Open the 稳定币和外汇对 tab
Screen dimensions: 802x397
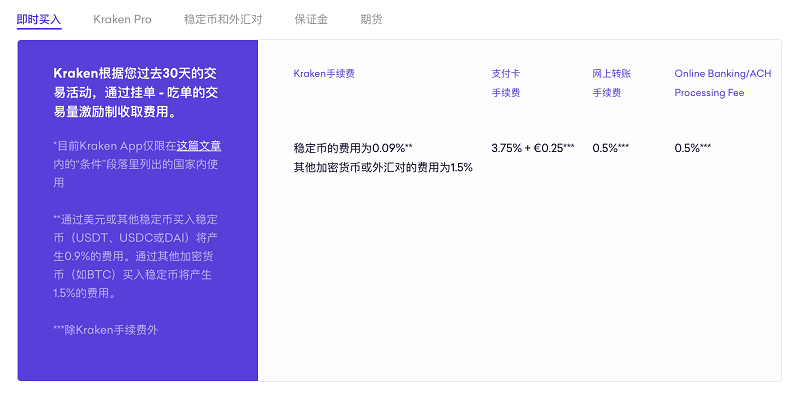(x=223, y=19)
